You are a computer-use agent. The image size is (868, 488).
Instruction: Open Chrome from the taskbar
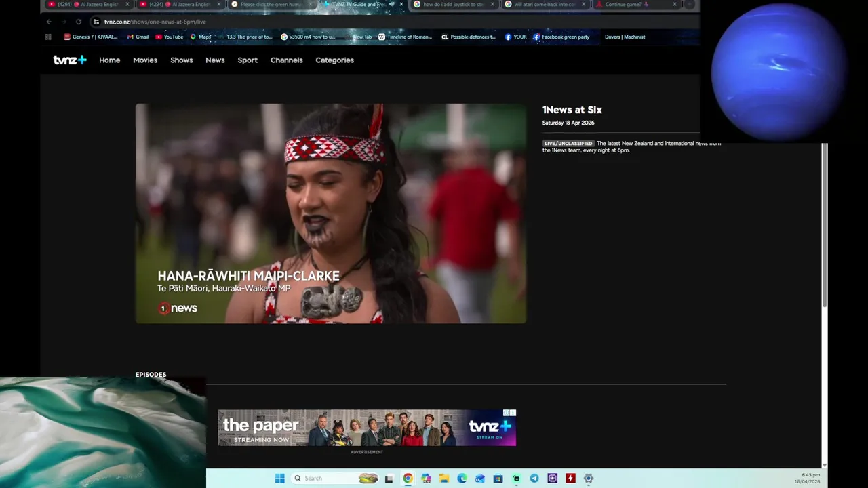(x=408, y=479)
